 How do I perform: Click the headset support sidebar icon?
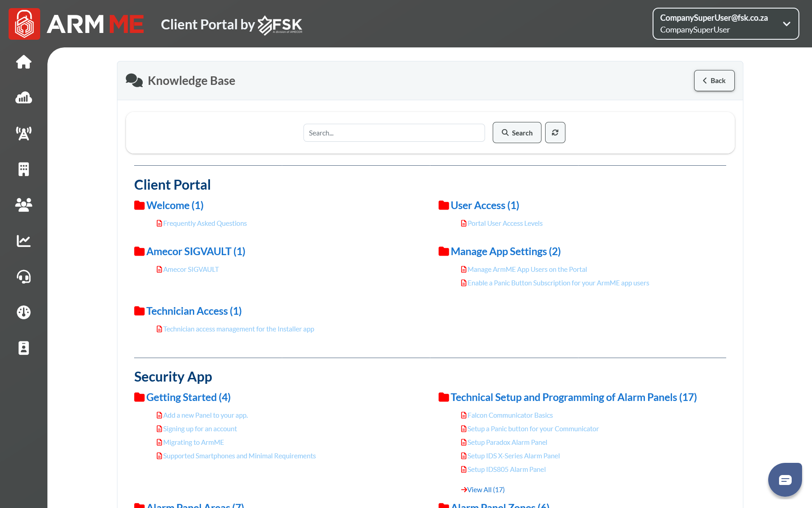tap(23, 276)
